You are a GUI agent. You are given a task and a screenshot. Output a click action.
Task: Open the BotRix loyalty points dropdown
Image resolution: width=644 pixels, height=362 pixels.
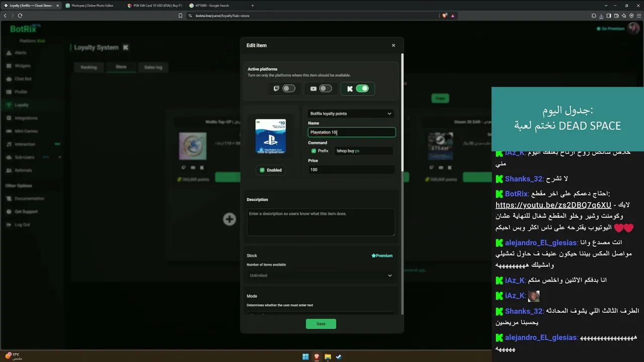(x=351, y=114)
